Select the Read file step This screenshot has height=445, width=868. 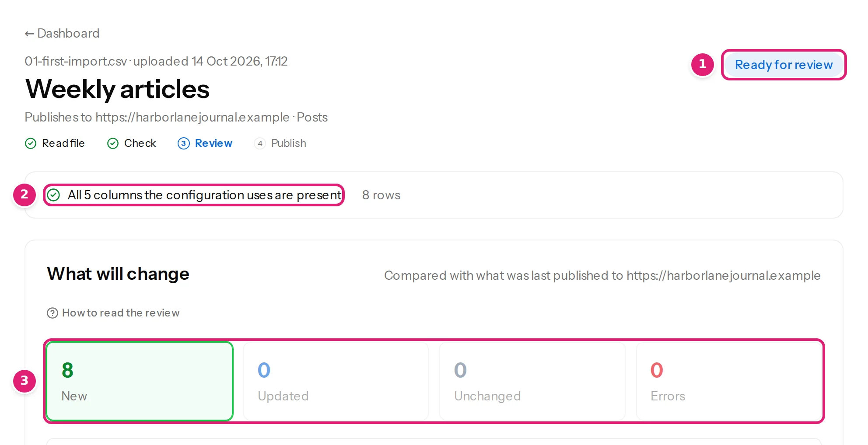pos(55,143)
